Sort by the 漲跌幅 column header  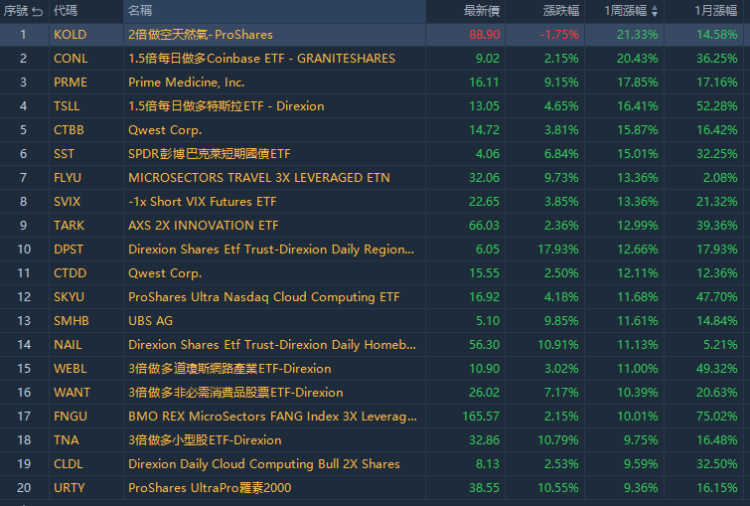(x=561, y=11)
